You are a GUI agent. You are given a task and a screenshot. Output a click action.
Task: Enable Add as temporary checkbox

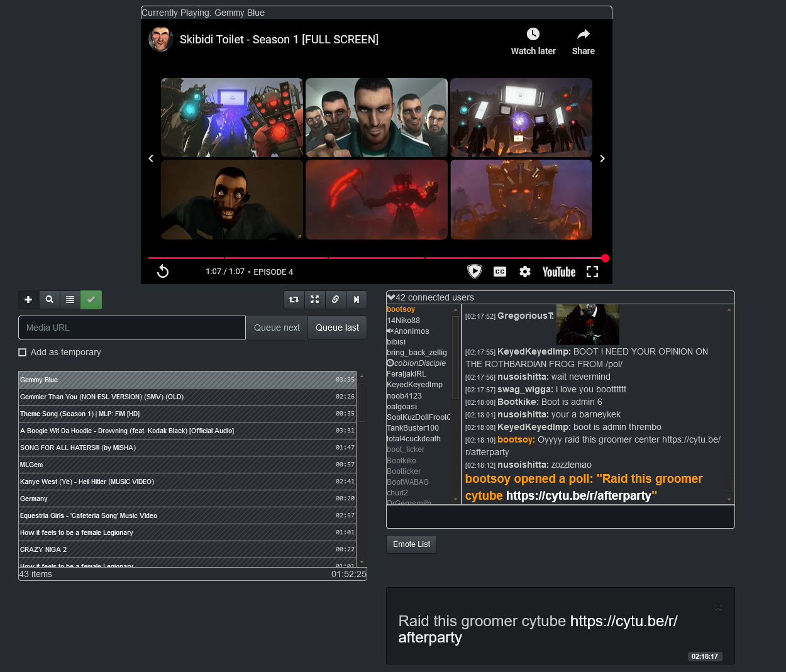point(23,353)
